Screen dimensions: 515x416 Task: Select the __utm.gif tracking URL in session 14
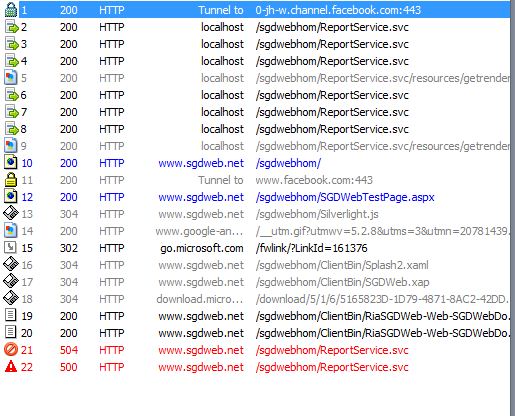point(382,231)
